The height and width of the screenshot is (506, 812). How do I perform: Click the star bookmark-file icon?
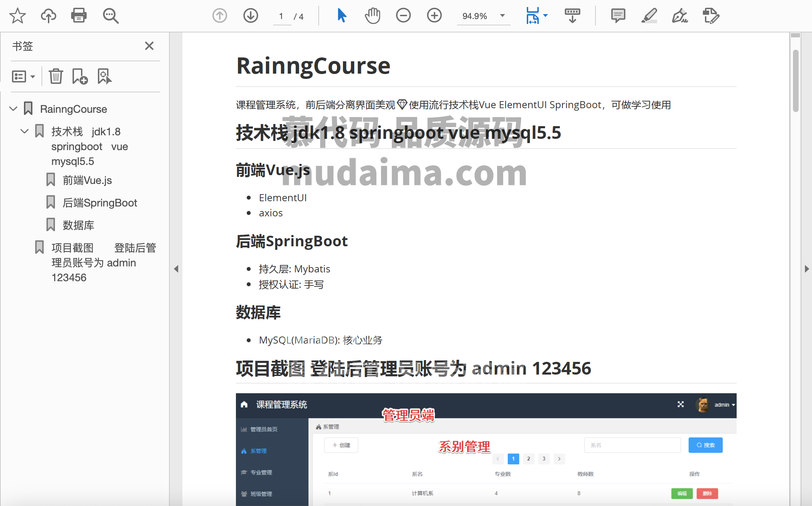[x=17, y=16]
